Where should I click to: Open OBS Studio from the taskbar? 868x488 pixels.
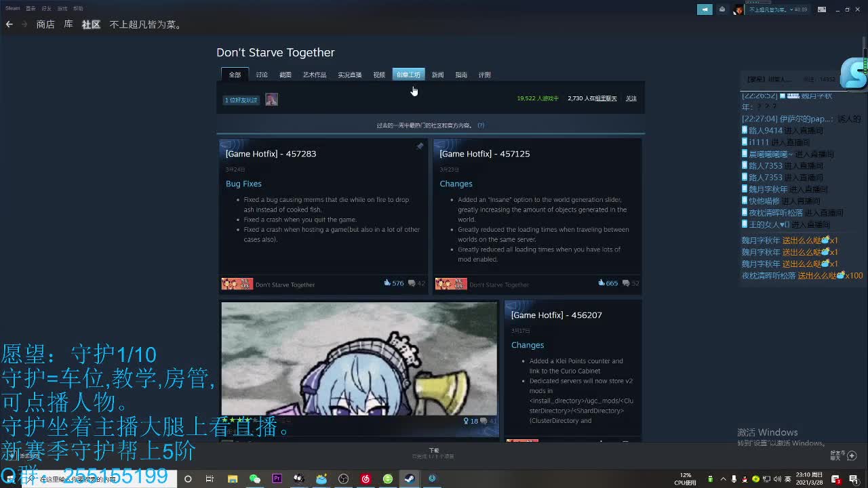[343, 479]
